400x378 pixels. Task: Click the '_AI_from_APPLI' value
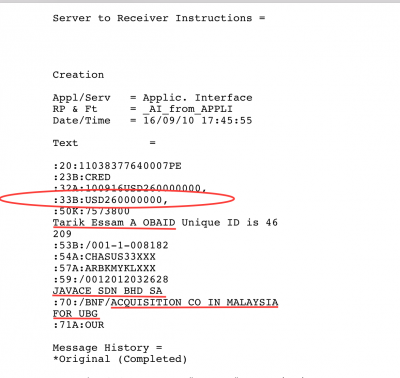[188, 109]
